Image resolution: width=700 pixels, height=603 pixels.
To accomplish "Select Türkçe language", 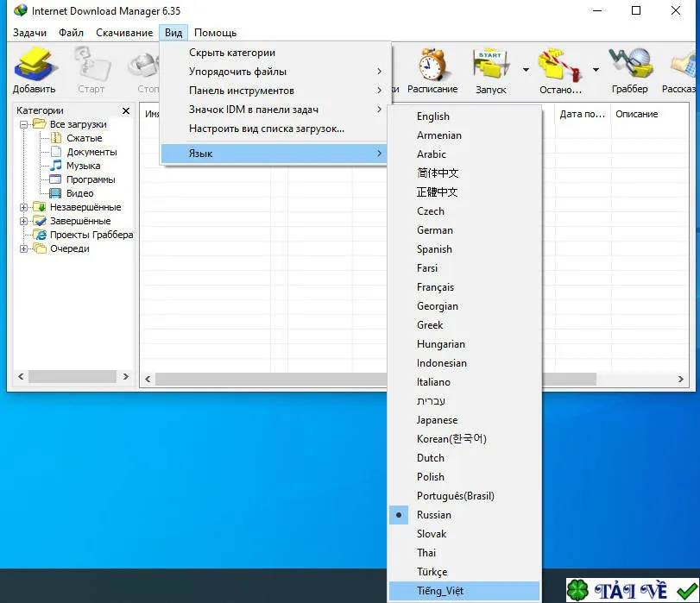I will [x=464, y=571].
